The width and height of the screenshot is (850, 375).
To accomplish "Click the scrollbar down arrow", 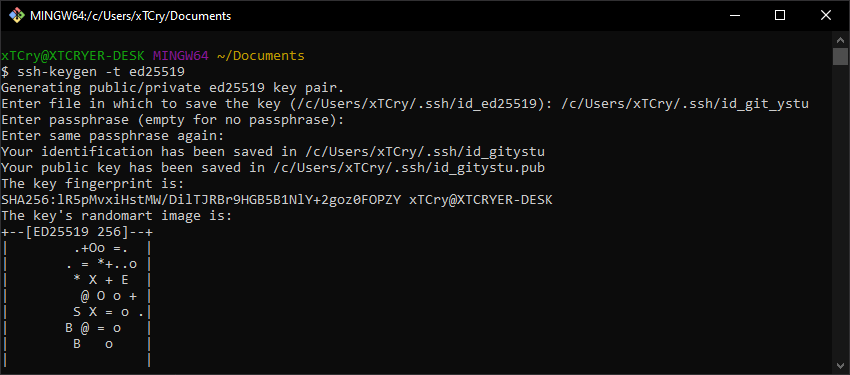I will click(840, 366).
